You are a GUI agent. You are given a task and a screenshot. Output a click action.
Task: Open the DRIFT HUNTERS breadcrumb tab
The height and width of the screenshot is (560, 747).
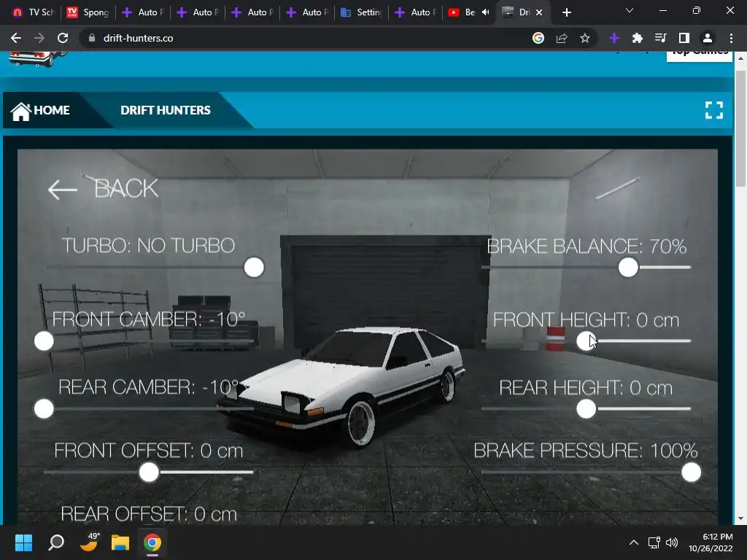(166, 110)
